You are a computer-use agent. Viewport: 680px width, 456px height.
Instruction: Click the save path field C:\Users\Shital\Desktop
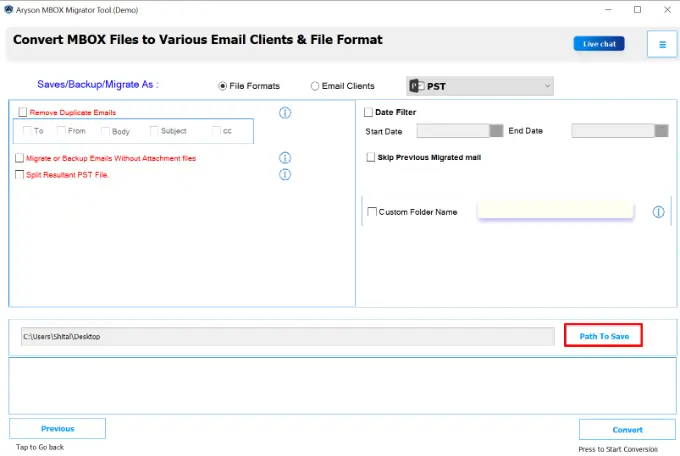288,337
